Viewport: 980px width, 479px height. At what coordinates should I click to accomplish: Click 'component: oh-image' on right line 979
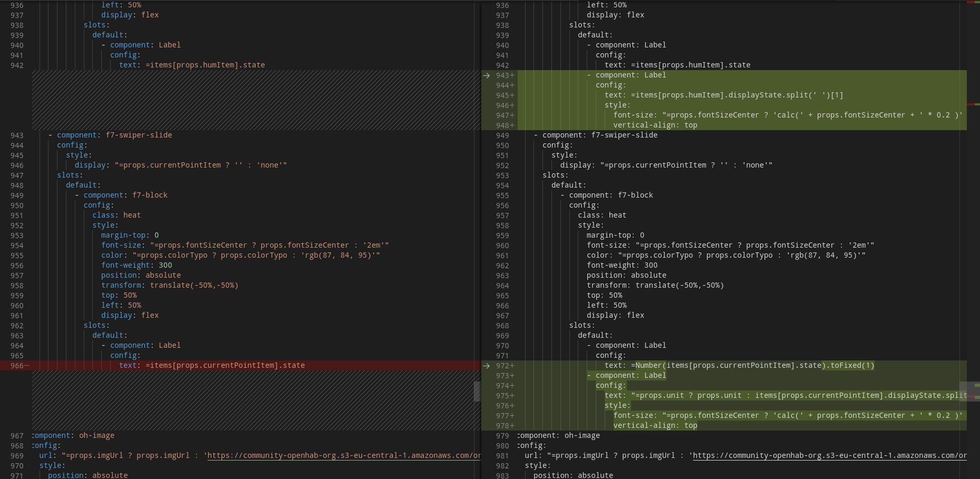point(558,436)
